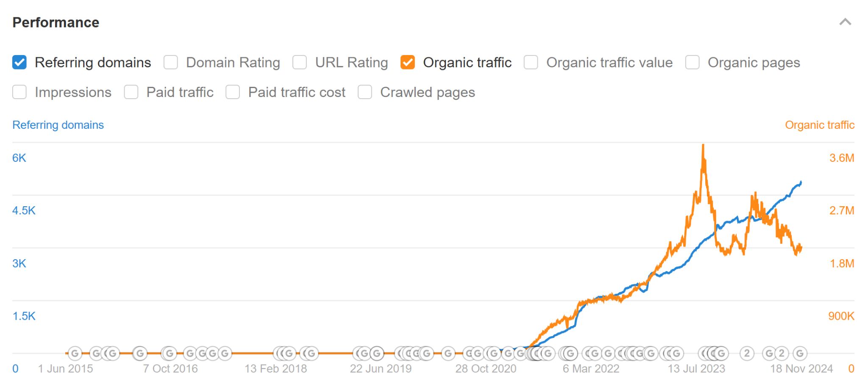Enable the Impressions checkbox
868x382 pixels.
click(x=19, y=92)
